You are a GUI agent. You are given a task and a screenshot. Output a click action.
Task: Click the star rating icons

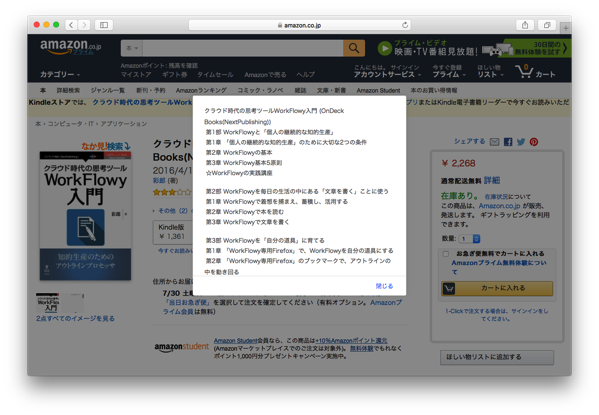[x=172, y=192]
